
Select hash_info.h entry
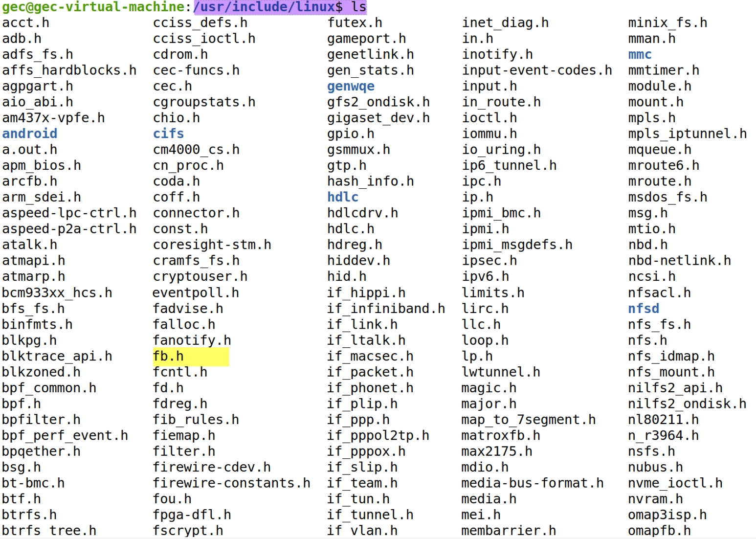371,181
